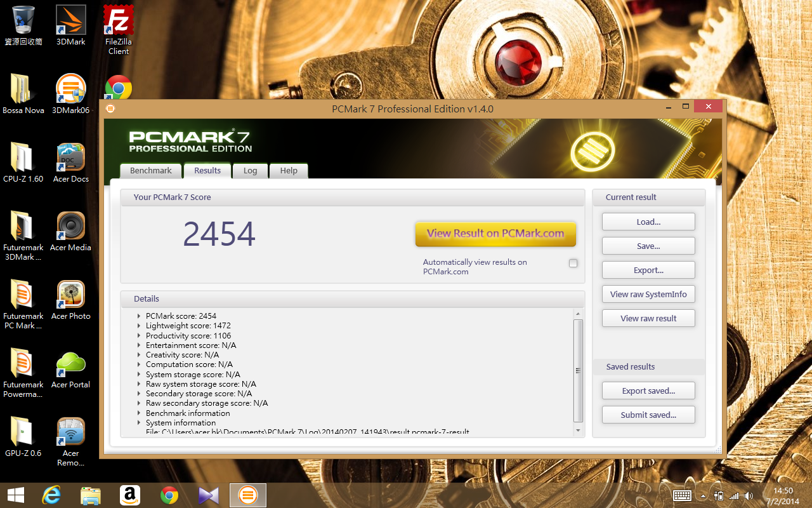Select the CPU-Z 1.60 folder icon

pyautogui.click(x=23, y=163)
